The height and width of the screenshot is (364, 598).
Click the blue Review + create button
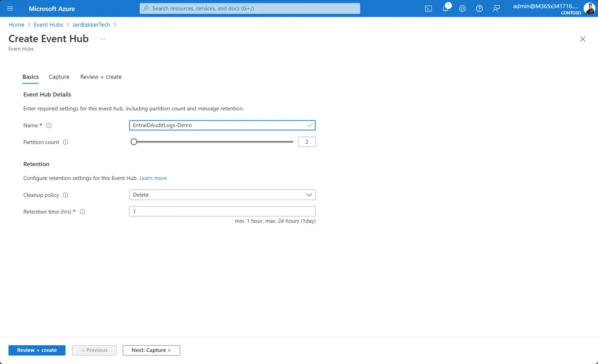pos(37,350)
